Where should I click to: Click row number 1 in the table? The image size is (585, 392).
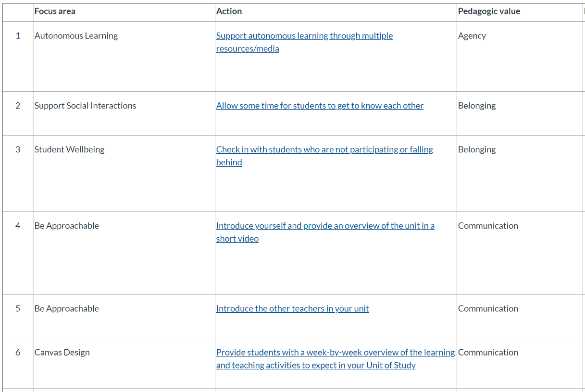tap(18, 36)
